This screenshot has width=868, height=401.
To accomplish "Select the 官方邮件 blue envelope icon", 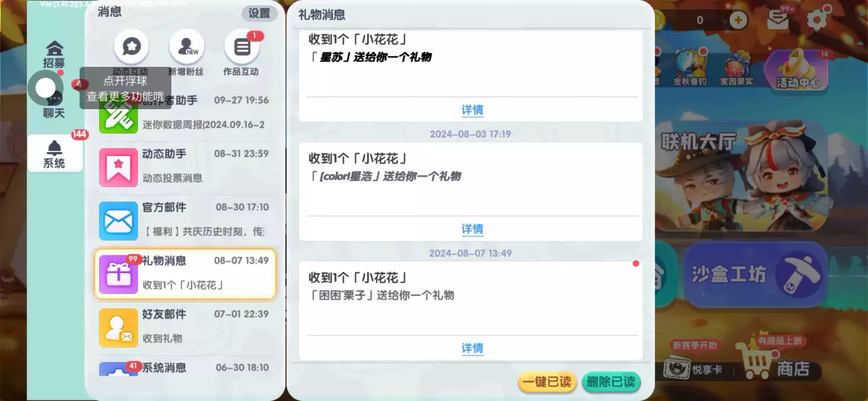I will pyautogui.click(x=118, y=221).
